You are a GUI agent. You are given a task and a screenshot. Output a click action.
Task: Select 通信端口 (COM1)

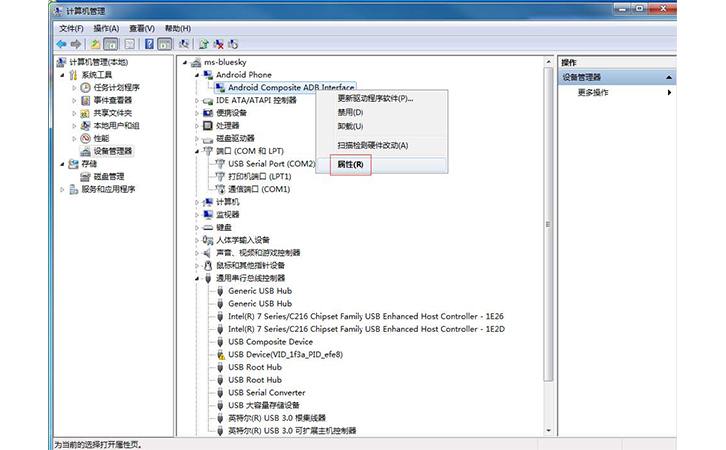259,189
